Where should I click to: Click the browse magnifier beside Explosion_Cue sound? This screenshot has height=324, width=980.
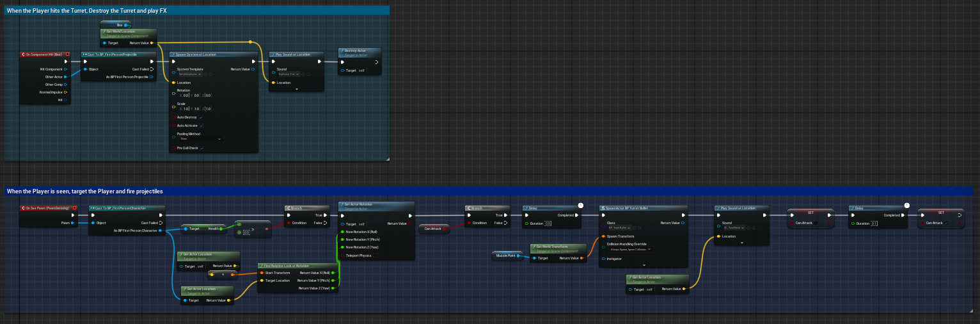tap(308, 74)
